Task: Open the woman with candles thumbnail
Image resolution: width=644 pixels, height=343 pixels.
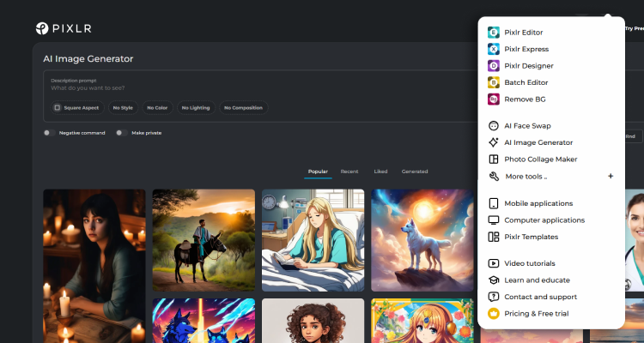Action: 94,266
